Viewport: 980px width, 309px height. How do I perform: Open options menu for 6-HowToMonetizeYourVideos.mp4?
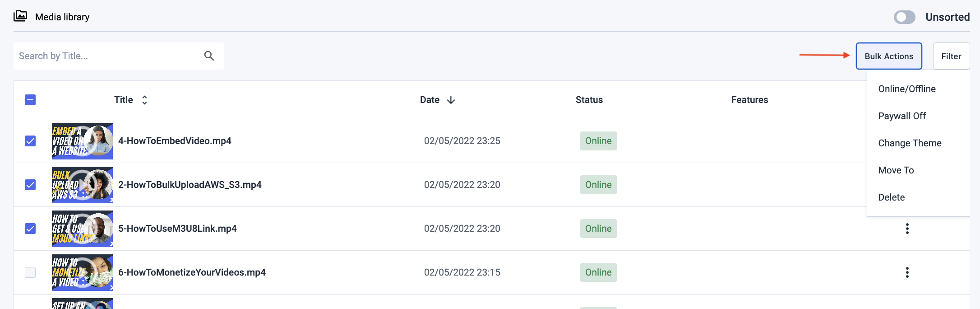(x=907, y=272)
